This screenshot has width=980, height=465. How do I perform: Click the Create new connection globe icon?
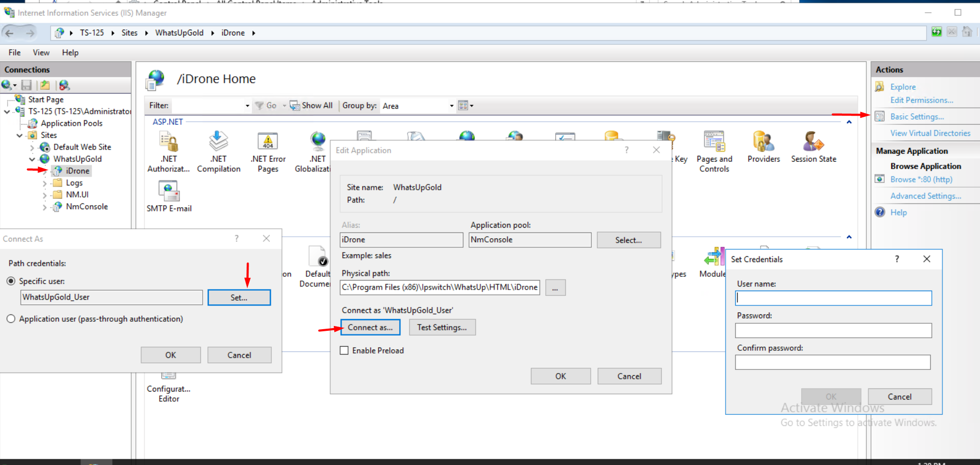pos(8,85)
